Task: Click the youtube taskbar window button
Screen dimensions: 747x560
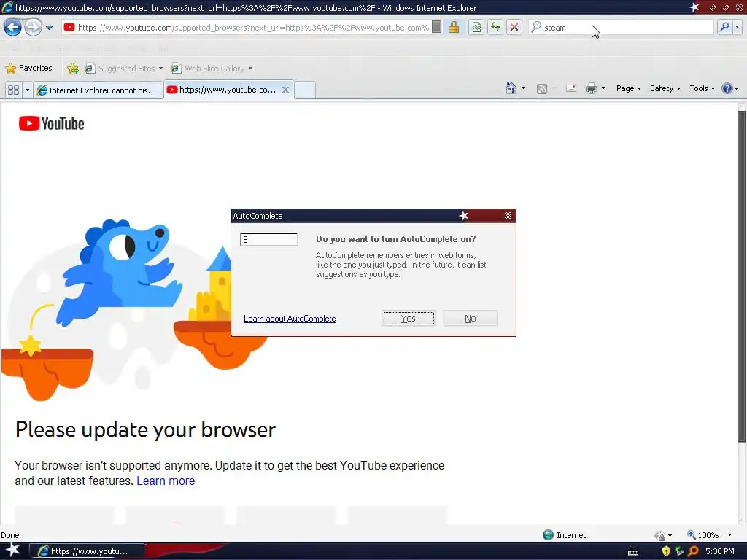Action: 87,551
